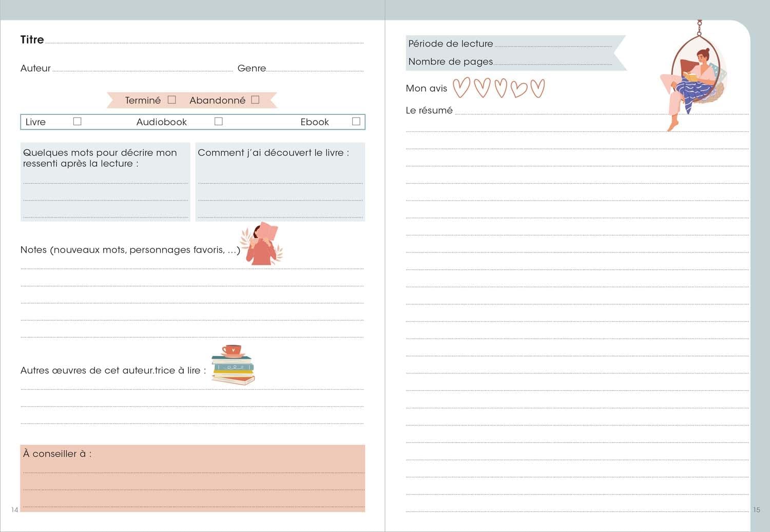Check the Terminé checkbox
770x532 pixels.
point(172,100)
